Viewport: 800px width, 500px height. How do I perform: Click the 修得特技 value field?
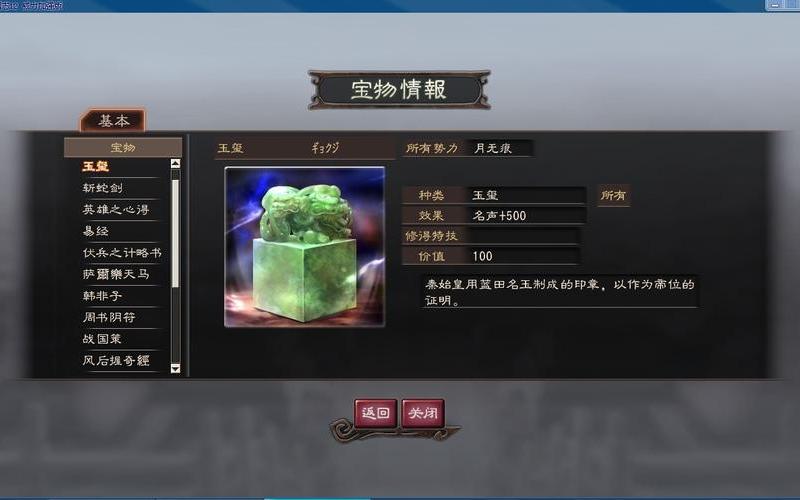tap(523, 236)
